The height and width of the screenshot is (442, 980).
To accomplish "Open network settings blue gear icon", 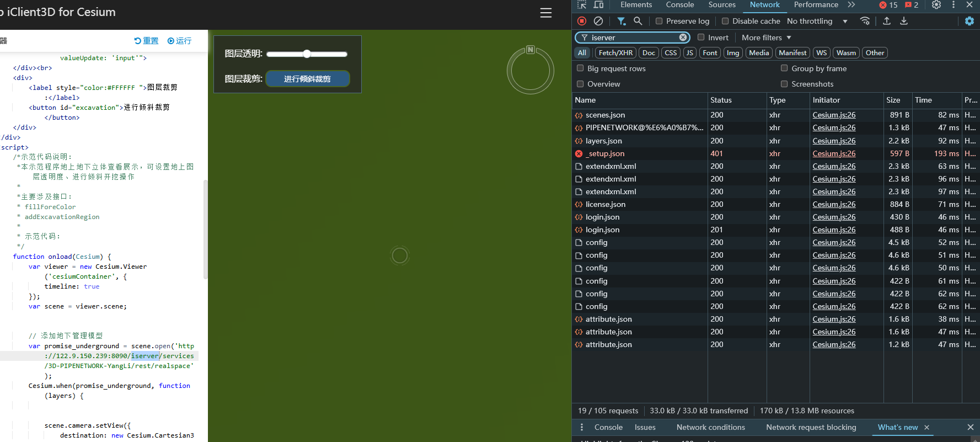I will click(x=970, y=21).
